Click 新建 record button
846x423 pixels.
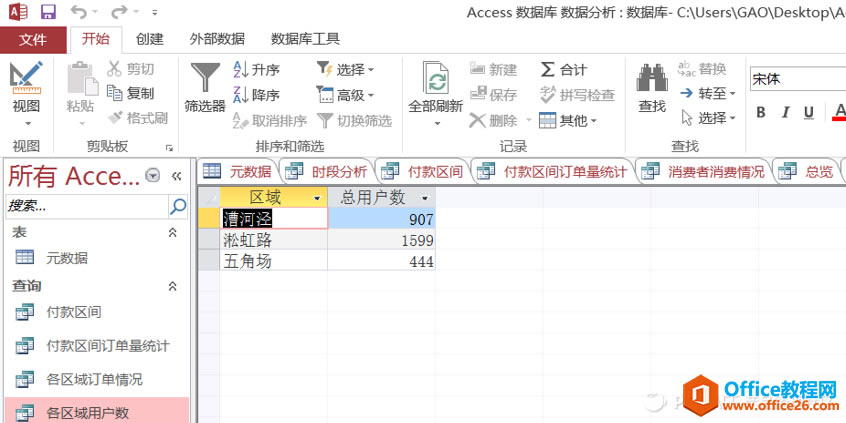pos(493,69)
